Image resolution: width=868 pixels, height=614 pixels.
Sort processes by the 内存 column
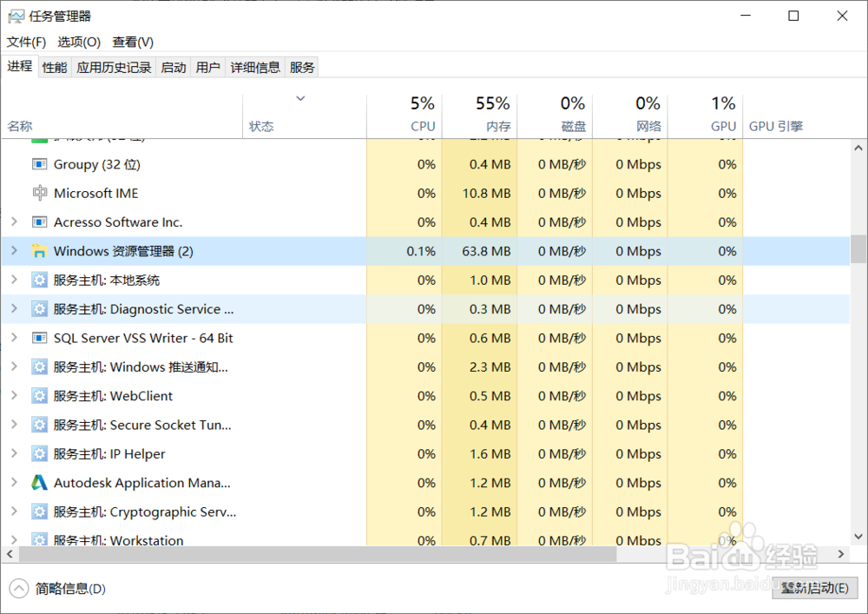point(480,116)
